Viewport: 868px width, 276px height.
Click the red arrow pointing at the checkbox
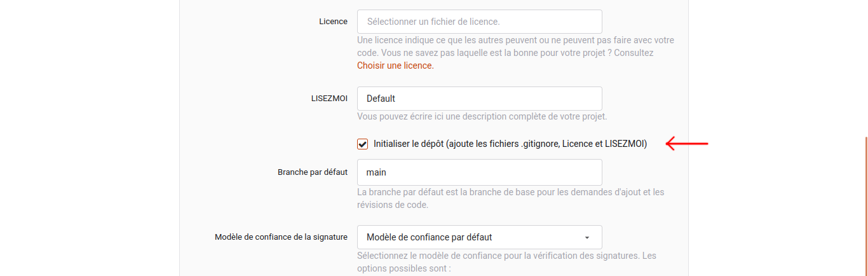click(x=686, y=145)
